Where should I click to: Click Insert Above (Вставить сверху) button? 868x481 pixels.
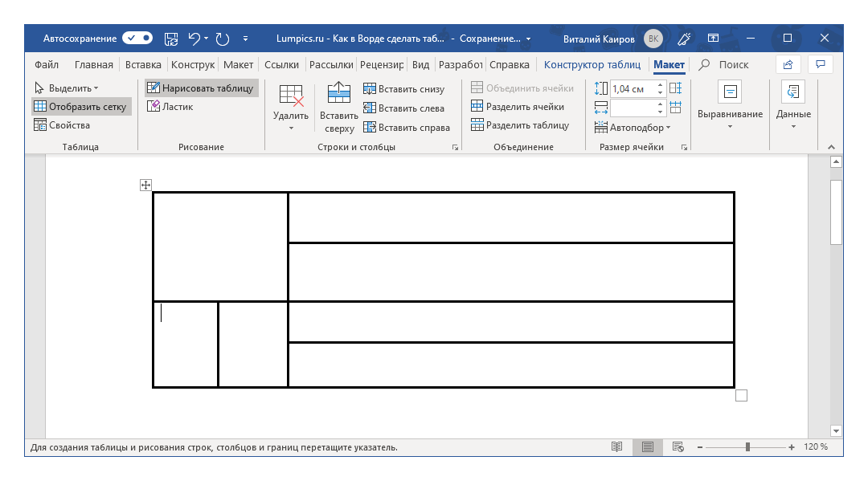coord(339,108)
